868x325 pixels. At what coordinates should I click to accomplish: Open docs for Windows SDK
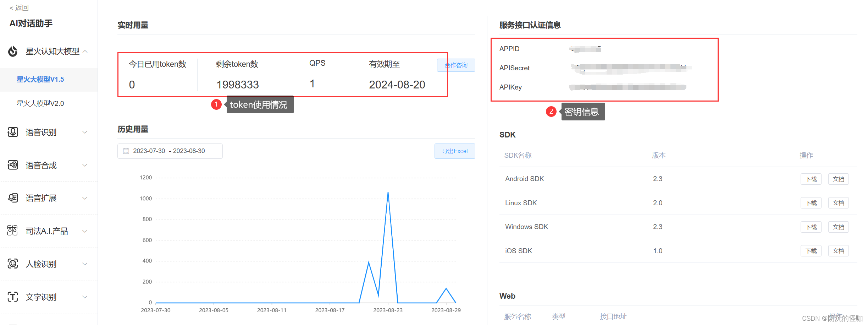(839, 227)
